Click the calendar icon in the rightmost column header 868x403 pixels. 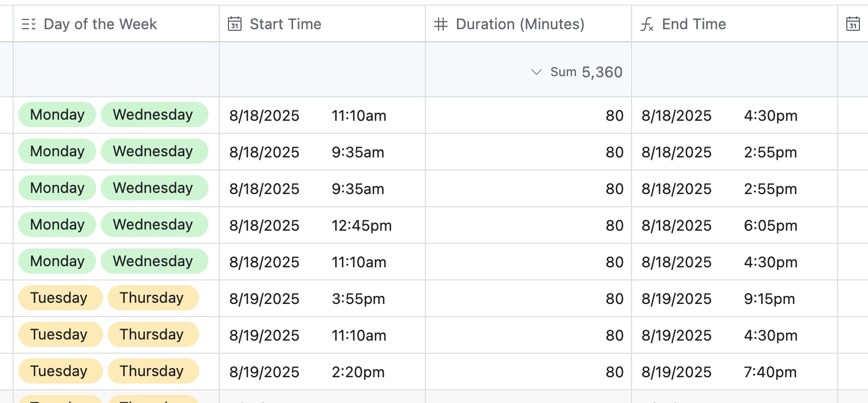click(853, 24)
